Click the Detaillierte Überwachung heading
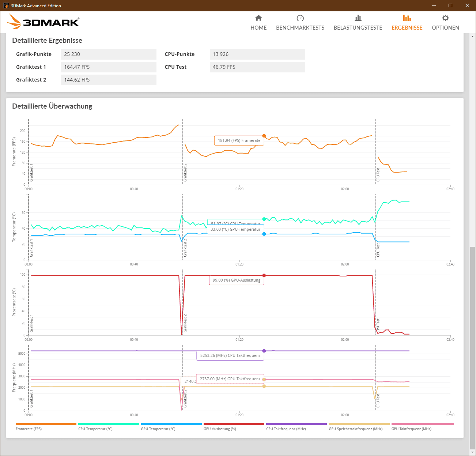The height and width of the screenshot is (456, 476). click(52, 106)
